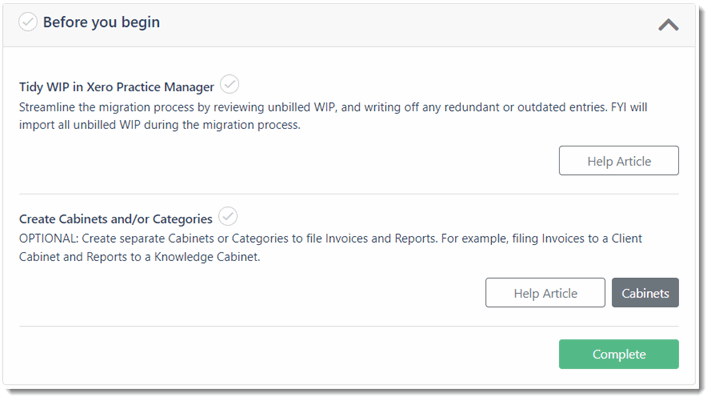Click the divider line below Tidy WIP step

tap(349, 194)
